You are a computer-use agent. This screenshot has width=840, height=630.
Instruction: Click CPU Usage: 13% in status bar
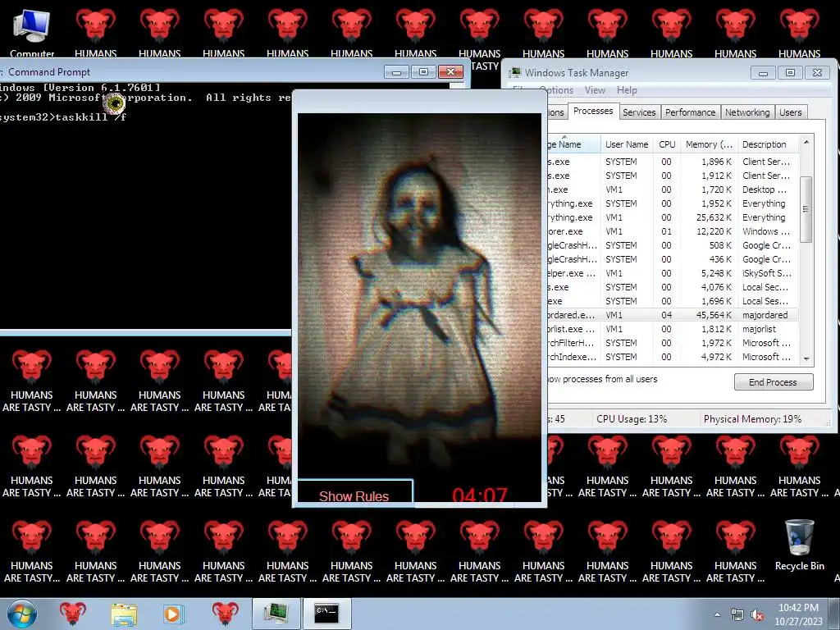[632, 419]
